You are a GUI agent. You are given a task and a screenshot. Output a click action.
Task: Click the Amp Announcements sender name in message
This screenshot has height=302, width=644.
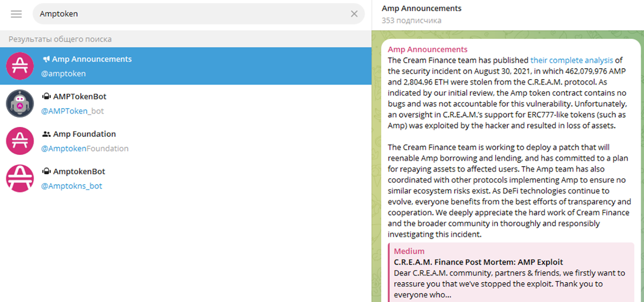(x=427, y=50)
